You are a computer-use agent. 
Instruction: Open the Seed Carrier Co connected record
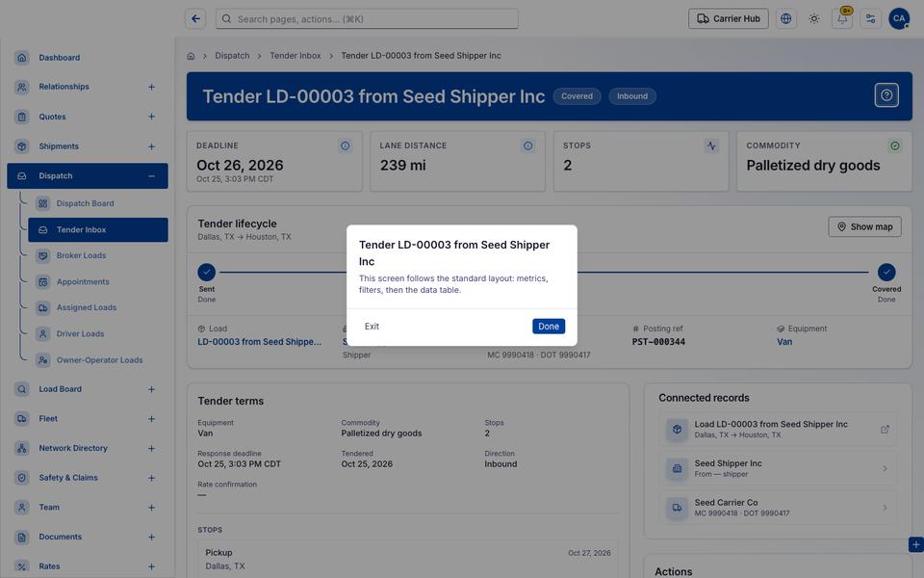778,508
